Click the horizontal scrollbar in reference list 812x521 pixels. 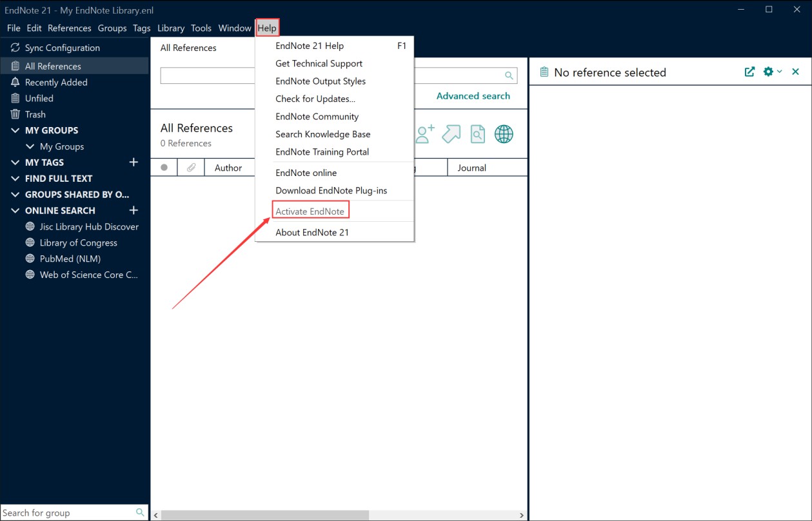click(264, 515)
